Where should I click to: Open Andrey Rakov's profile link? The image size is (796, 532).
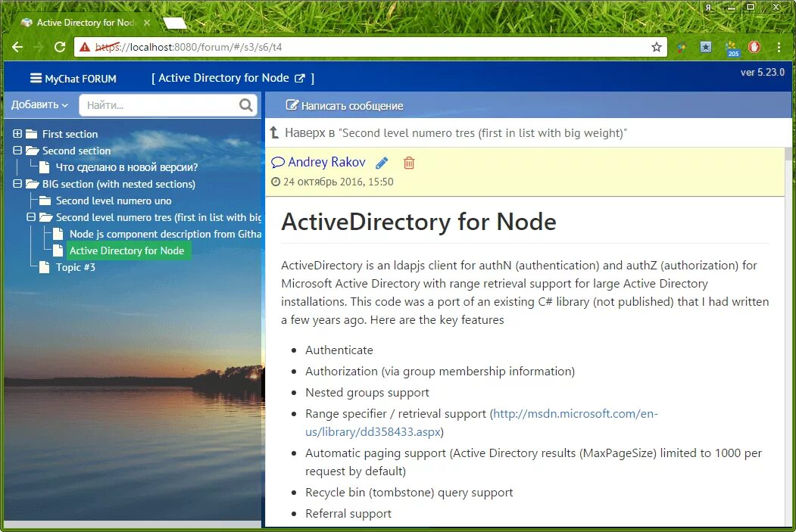(x=326, y=162)
